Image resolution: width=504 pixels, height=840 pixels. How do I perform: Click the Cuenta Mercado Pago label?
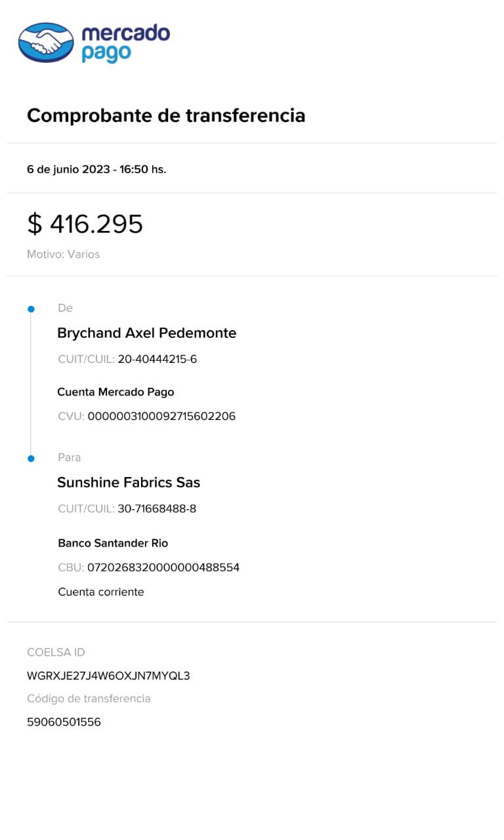tap(115, 392)
